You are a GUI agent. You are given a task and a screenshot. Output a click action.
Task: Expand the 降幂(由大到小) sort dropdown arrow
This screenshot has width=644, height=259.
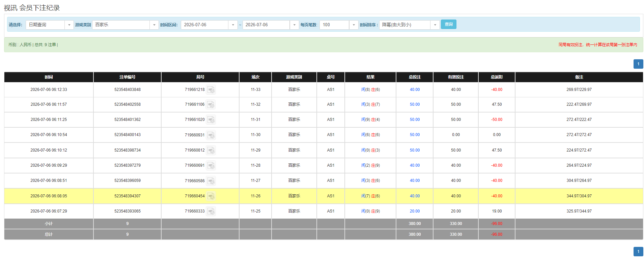click(x=435, y=25)
